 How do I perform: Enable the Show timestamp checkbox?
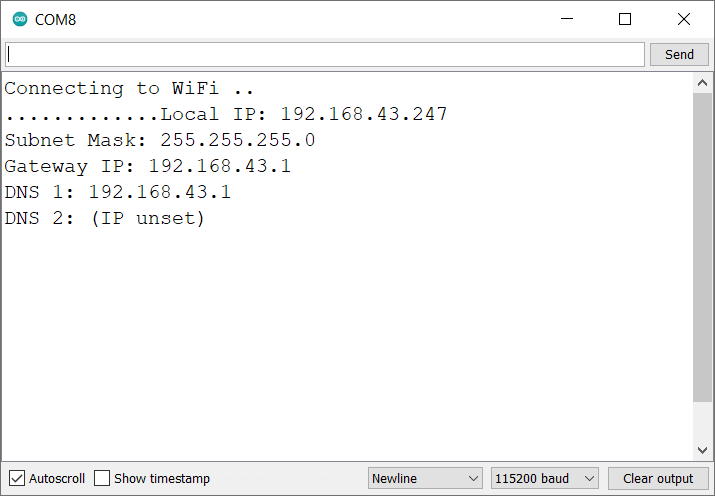[102, 478]
